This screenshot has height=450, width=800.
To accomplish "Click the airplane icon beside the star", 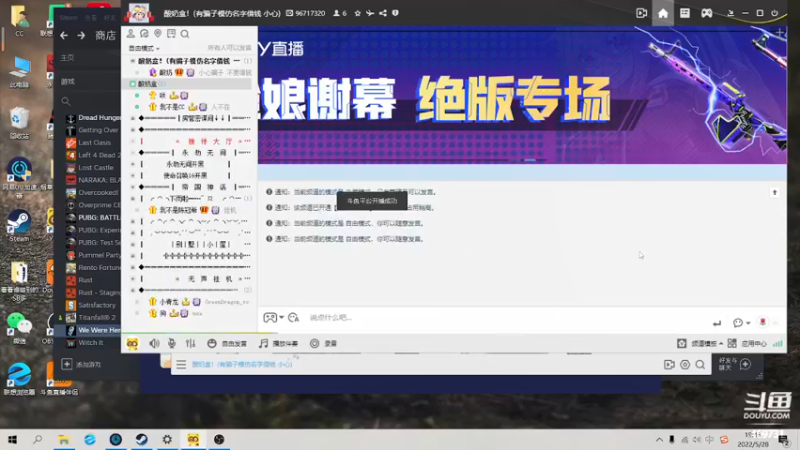I will point(370,13).
